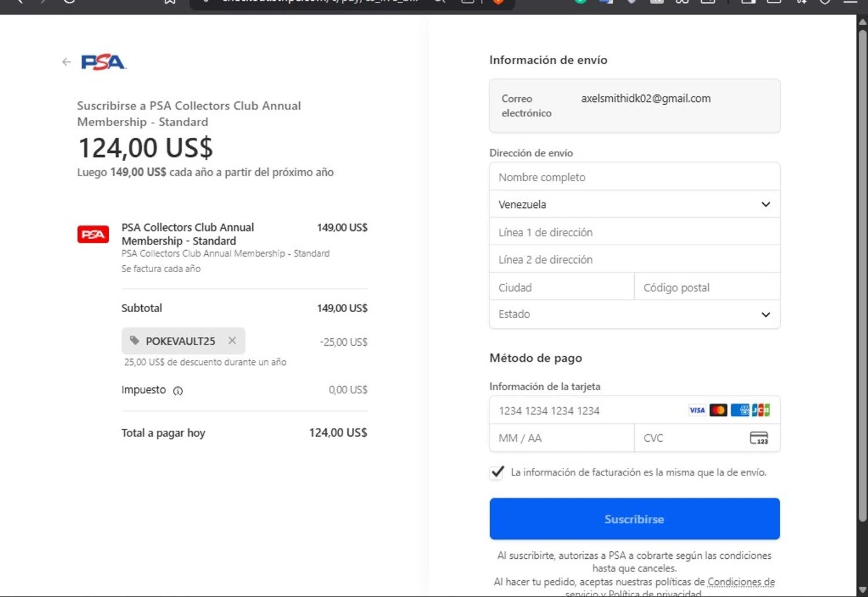Click the -25,00 US$ discount value
This screenshot has width=868, height=597.
coord(344,342)
